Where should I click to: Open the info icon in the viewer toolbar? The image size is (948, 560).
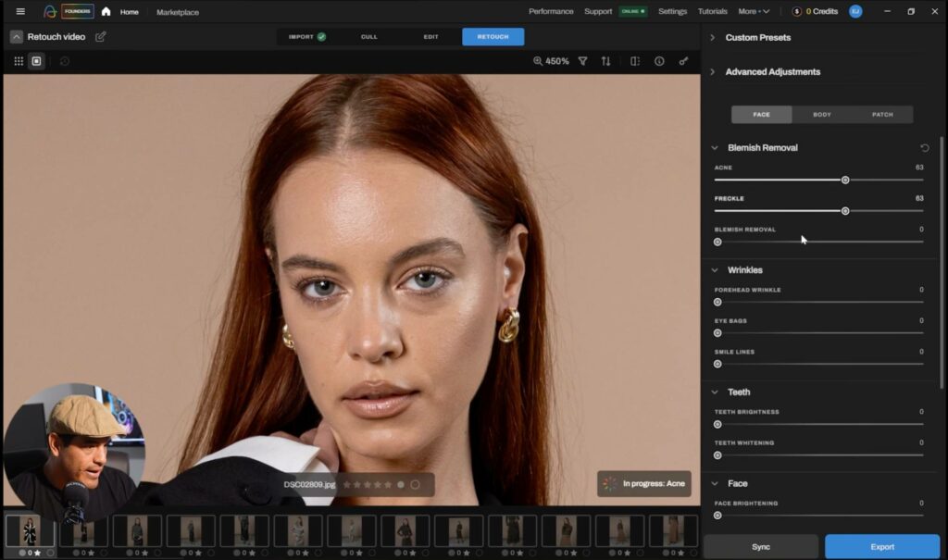[658, 59]
